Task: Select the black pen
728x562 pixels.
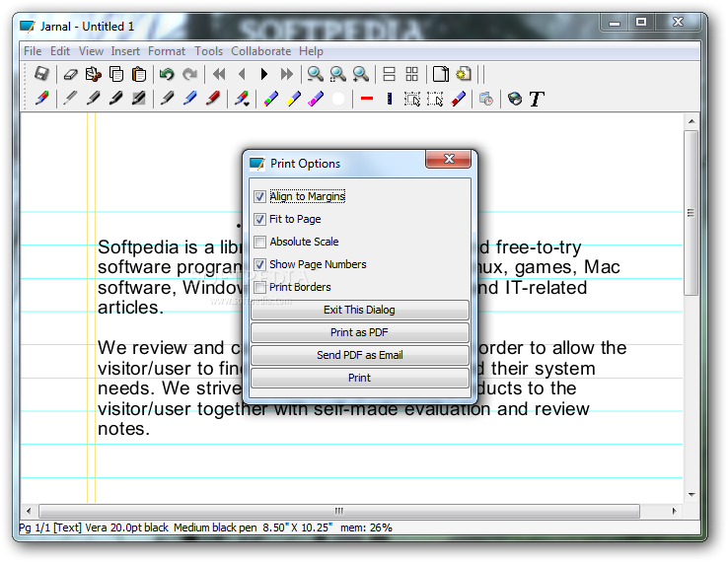Action: [167, 99]
